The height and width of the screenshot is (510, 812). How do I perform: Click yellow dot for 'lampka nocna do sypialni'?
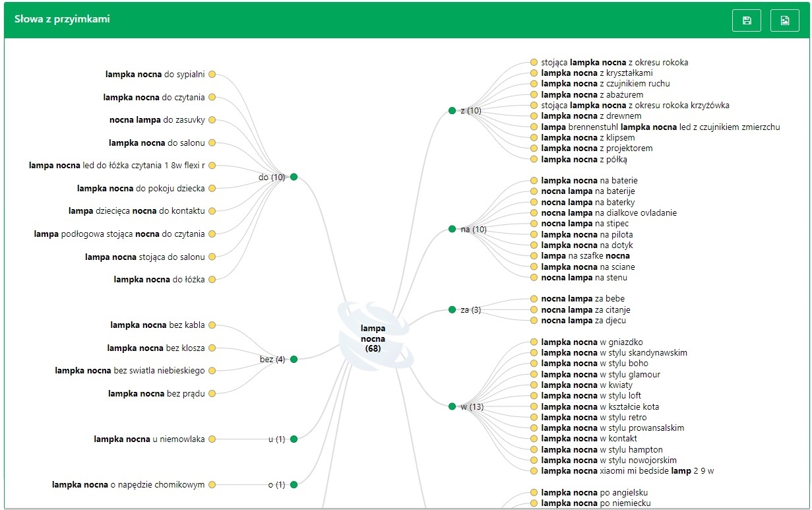pyautogui.click(x=212, y=75)
